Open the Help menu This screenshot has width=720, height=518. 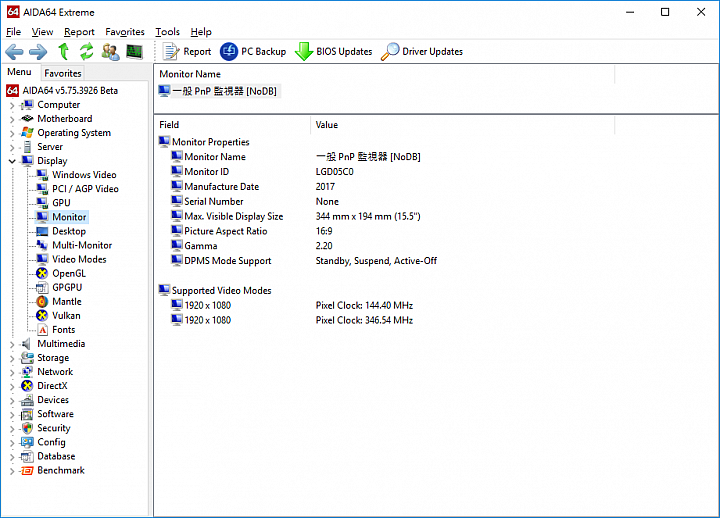pos(201,32)
